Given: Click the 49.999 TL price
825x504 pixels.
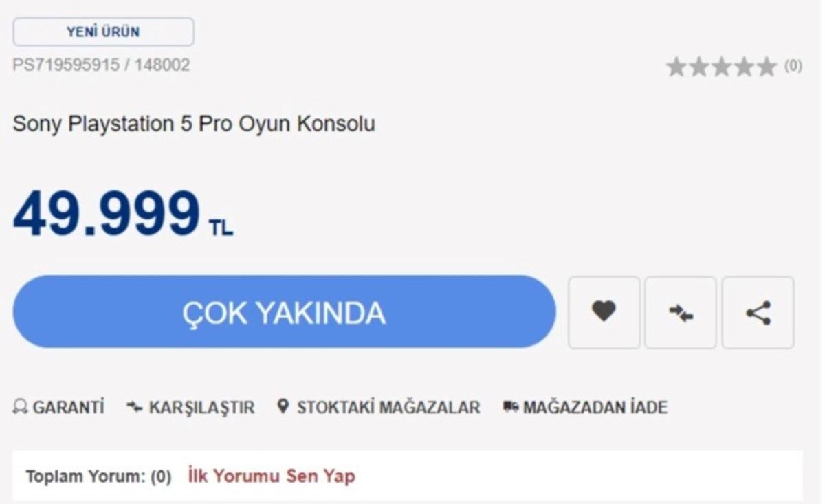Looking at the screenshot, I should click(123, 214).
